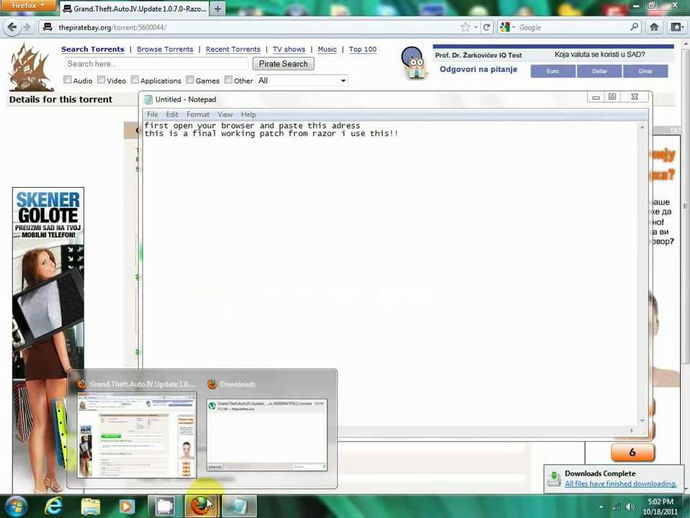Open the Music link
The width and height of the screenshot is (690, 518).
point(327,49)
